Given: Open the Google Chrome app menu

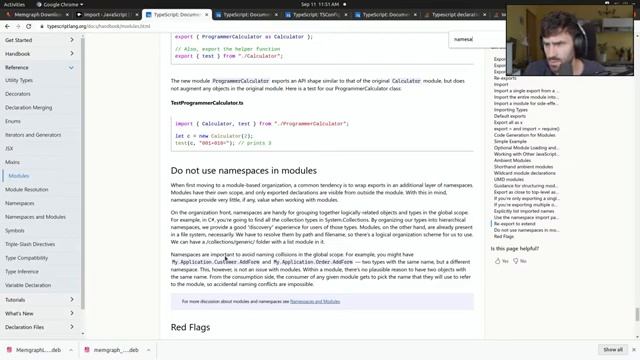Looking at the screenshot, I should (x=60, y=4).
